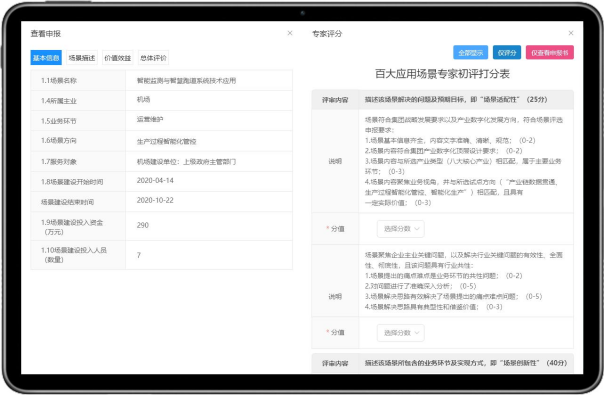Open the second 选择分数 score selector
The height and width of the screenshot is (395, 605).
coord(401,333)
